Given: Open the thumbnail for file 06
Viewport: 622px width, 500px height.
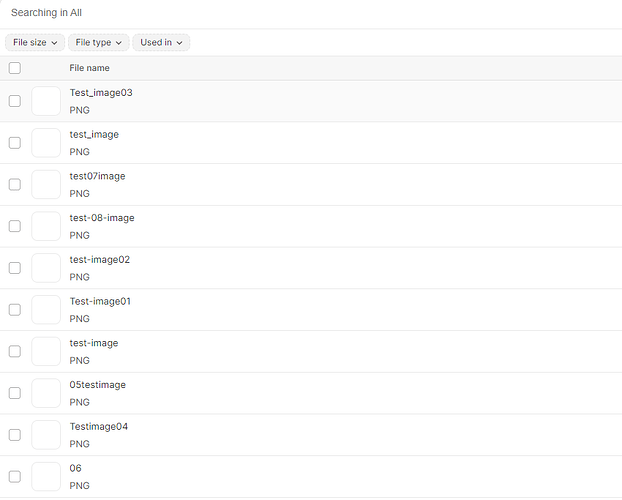Looking at the screenshot, I should (46, 476).
